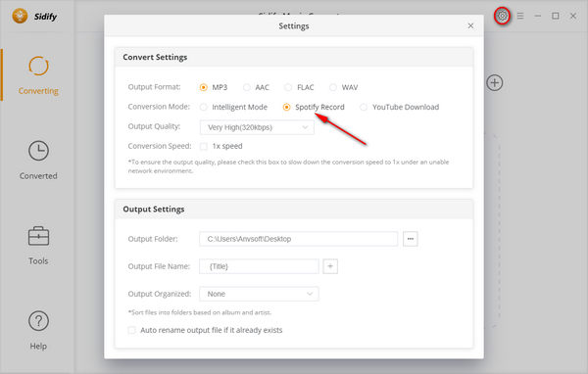Image resolution: width=588 pixels, height=374 pixels.
Task: Click the Output File Name label
Action: [x=159, y=266]
